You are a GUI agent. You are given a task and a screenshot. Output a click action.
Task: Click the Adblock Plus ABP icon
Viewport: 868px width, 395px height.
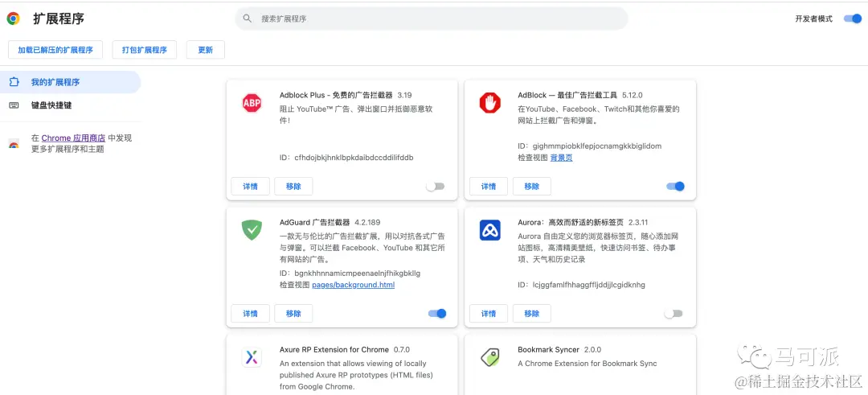click(x=252, y=103)
